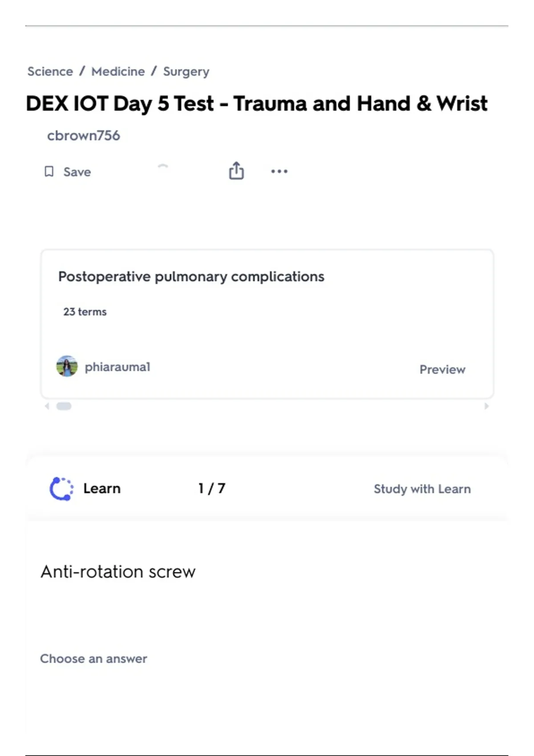Open the three-dot more options menu
This screenshot has width=534, height=756.
point(279,171)
